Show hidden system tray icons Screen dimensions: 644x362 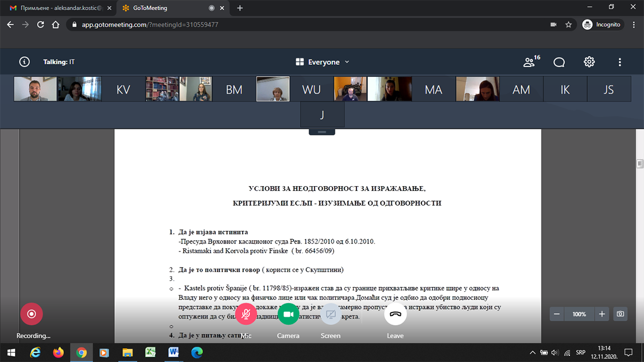point(532,352)
